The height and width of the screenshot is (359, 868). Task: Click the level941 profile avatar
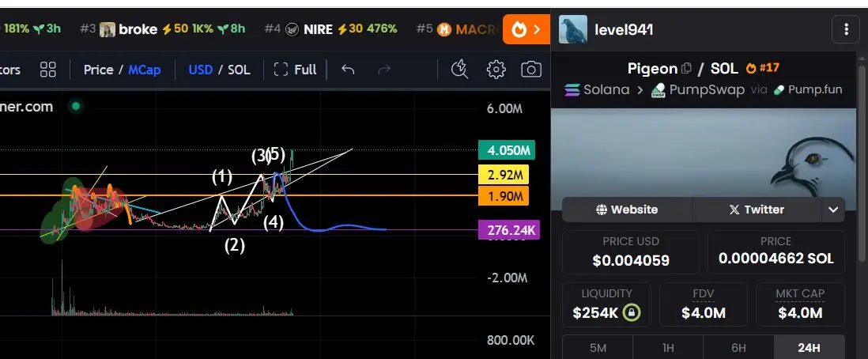click(x=573, y=30)
